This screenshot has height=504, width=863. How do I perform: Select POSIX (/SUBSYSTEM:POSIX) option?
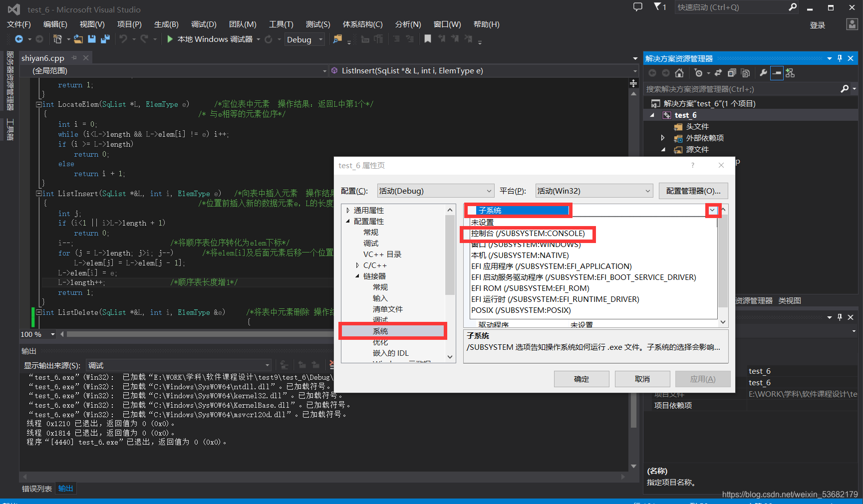click(x=521, y=310)
